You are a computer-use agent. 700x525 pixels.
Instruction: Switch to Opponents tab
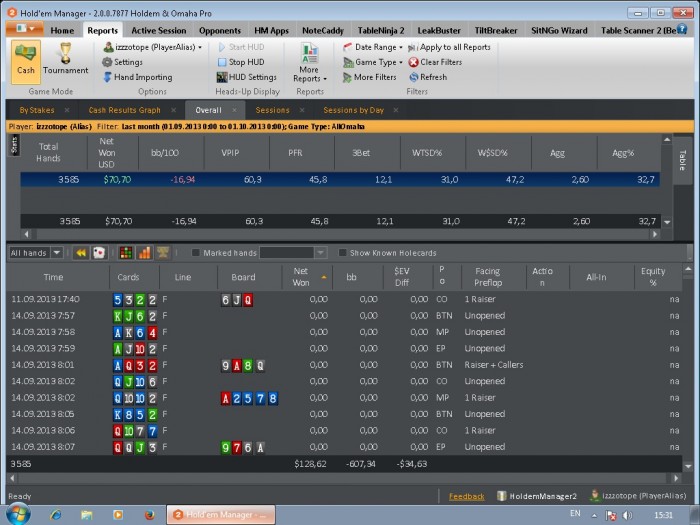tap(220, 30)
